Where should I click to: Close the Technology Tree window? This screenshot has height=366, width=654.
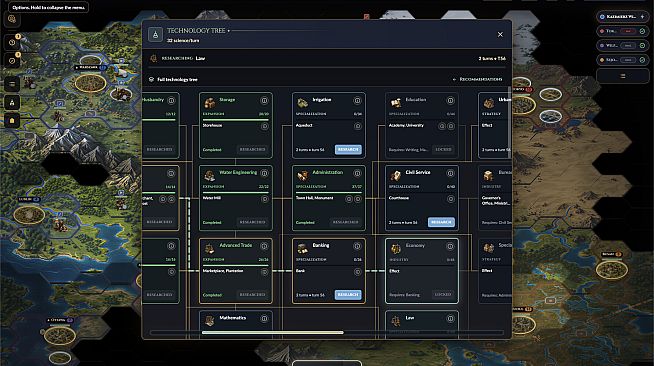click(x=500, y=35)
